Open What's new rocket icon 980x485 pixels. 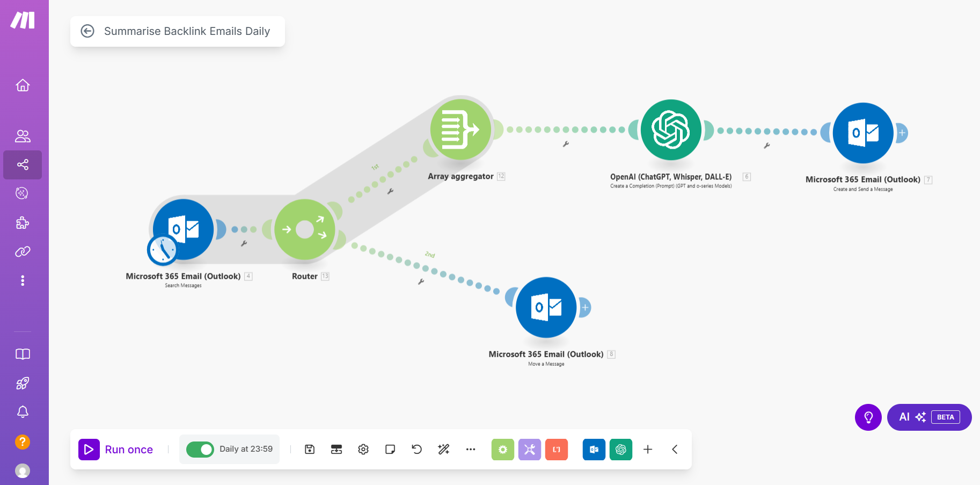(x=23, y=383)
